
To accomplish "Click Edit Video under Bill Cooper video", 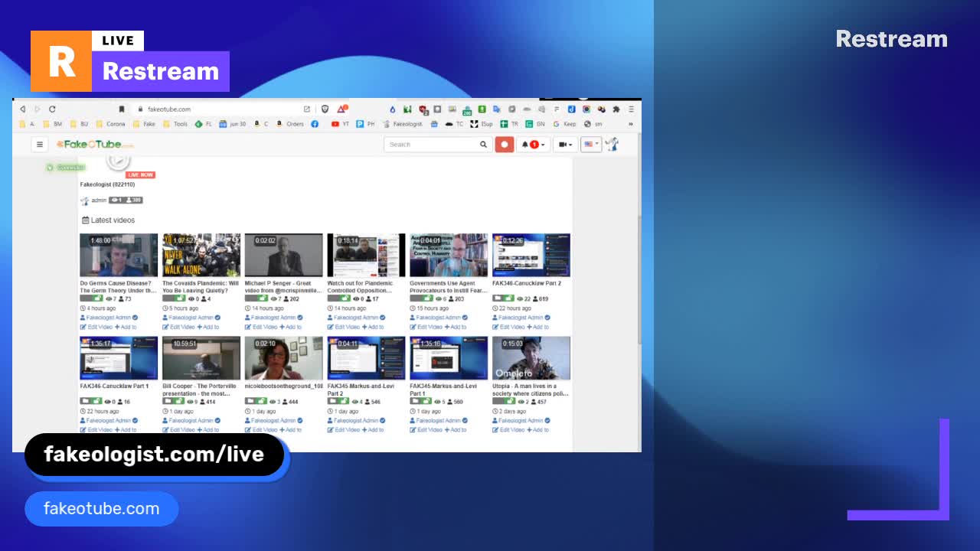I will (180, 430).
